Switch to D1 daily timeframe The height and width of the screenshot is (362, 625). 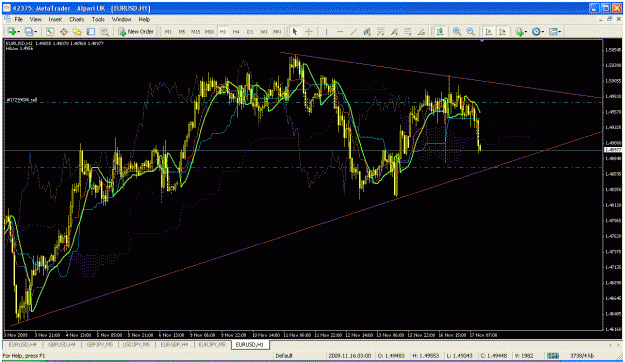[x=250, y=31]
